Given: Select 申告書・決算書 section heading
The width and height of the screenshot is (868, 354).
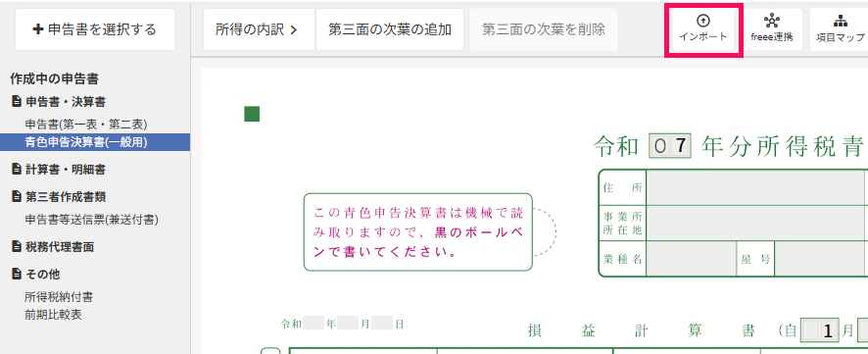Looking at the screenshot, I should coord(66,102).
